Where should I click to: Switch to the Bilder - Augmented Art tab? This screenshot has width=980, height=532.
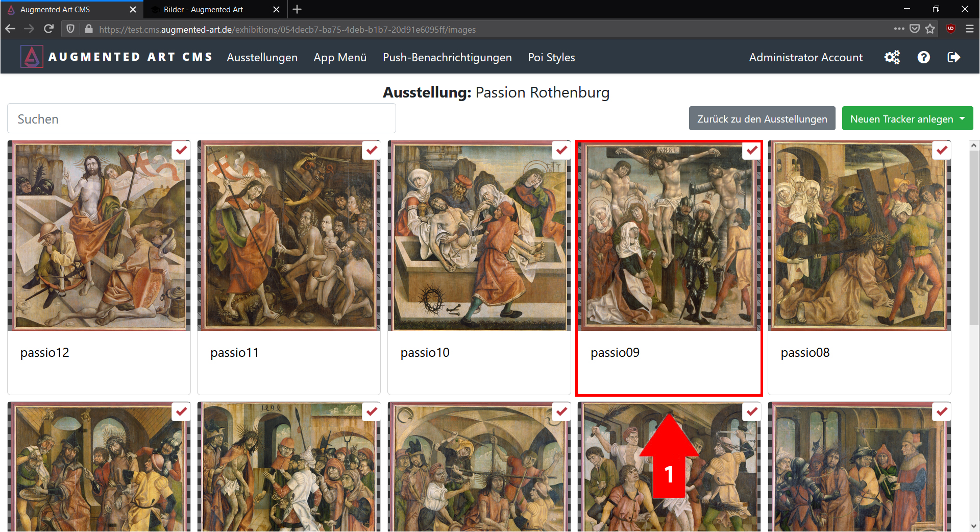[x=214, y=9]
